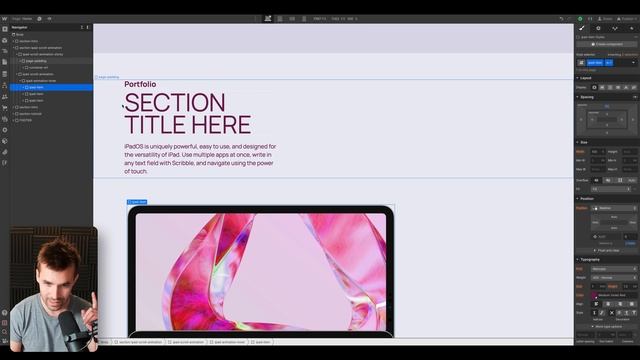
Task: Justify text in Typography align row
Action: [x=632, y=304]
